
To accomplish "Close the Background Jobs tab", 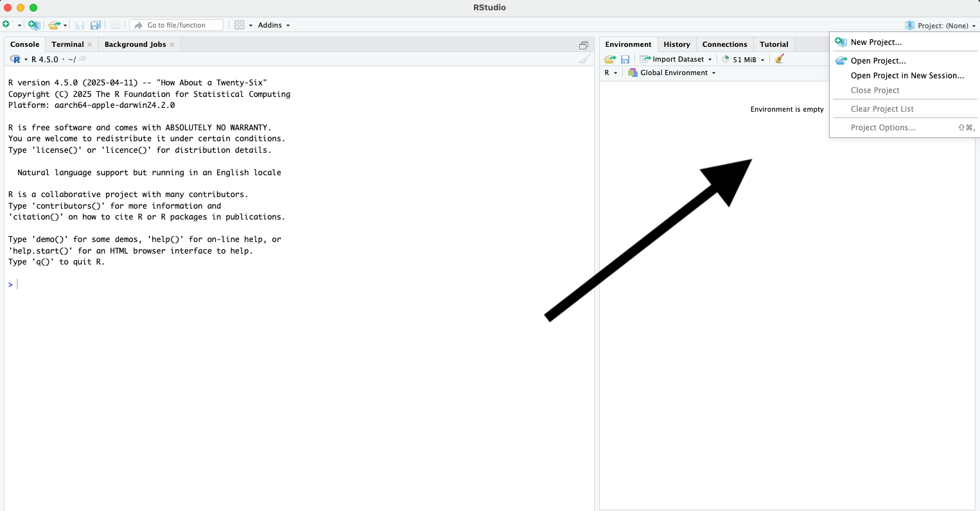I will 172,44.
